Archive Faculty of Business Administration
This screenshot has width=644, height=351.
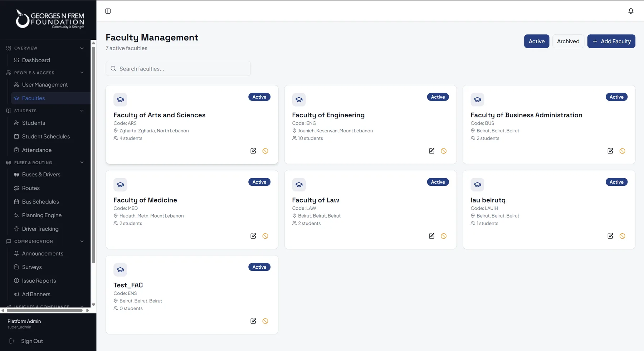(x=623, y=151)
